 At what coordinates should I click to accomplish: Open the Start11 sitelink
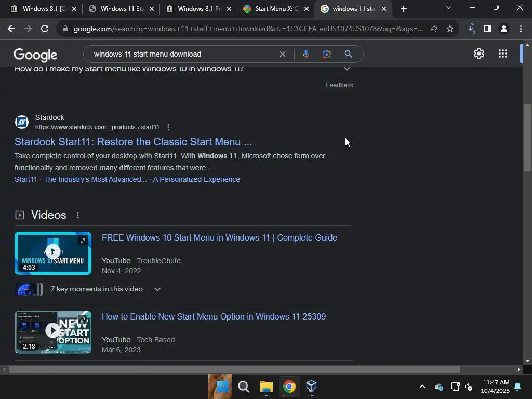point(26,179)
